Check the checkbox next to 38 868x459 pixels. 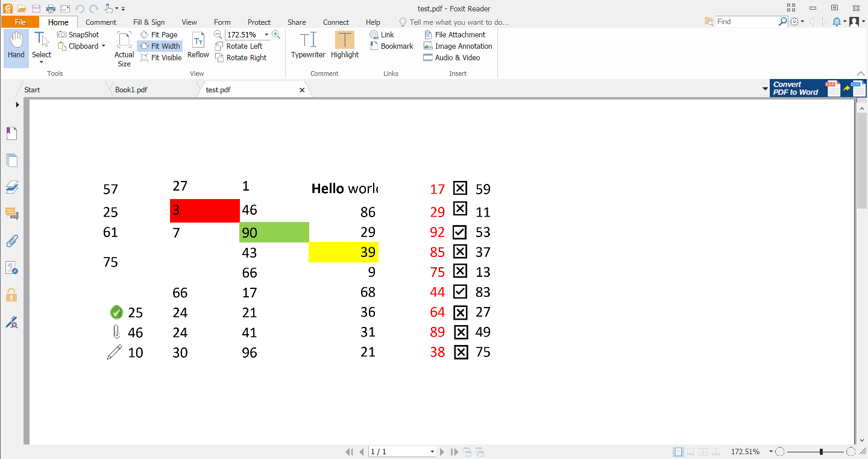point(460,352)
